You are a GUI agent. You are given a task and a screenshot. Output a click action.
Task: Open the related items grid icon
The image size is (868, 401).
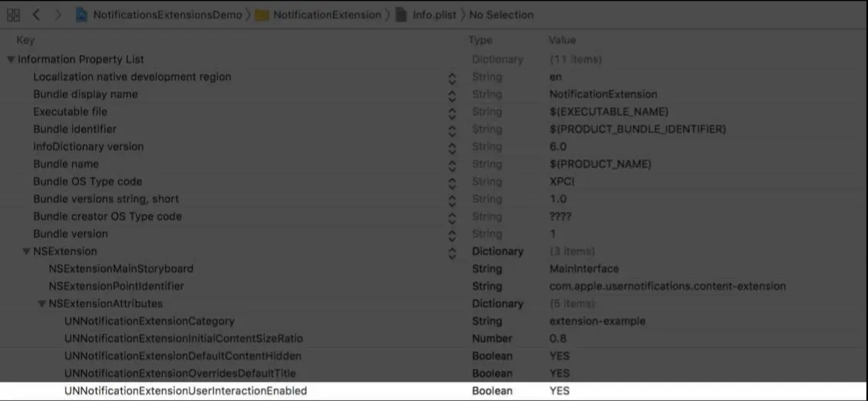(13, 15)
